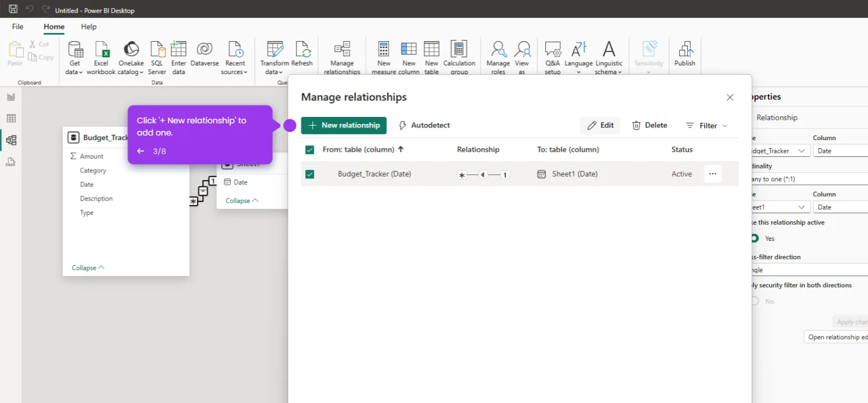Open Manage roles
Screen dimensions: 868x403
click(498, 58)
